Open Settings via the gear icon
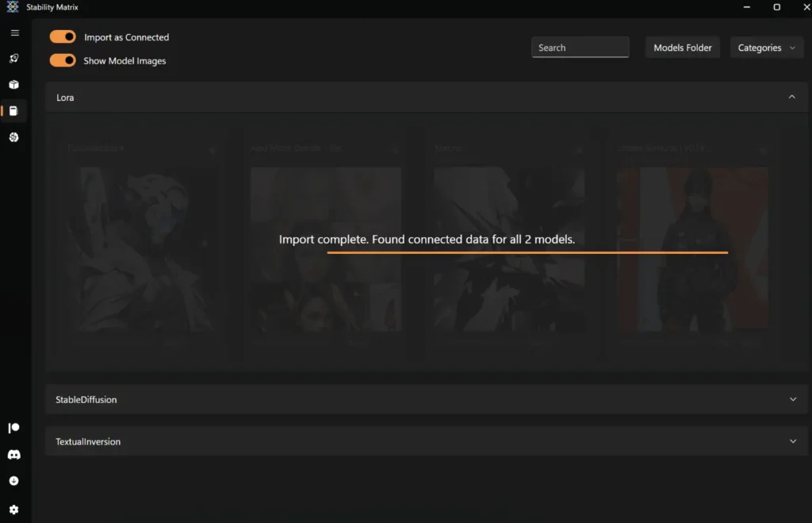The height and width of the screenshot is (523, 812). [x=14, y=510]
